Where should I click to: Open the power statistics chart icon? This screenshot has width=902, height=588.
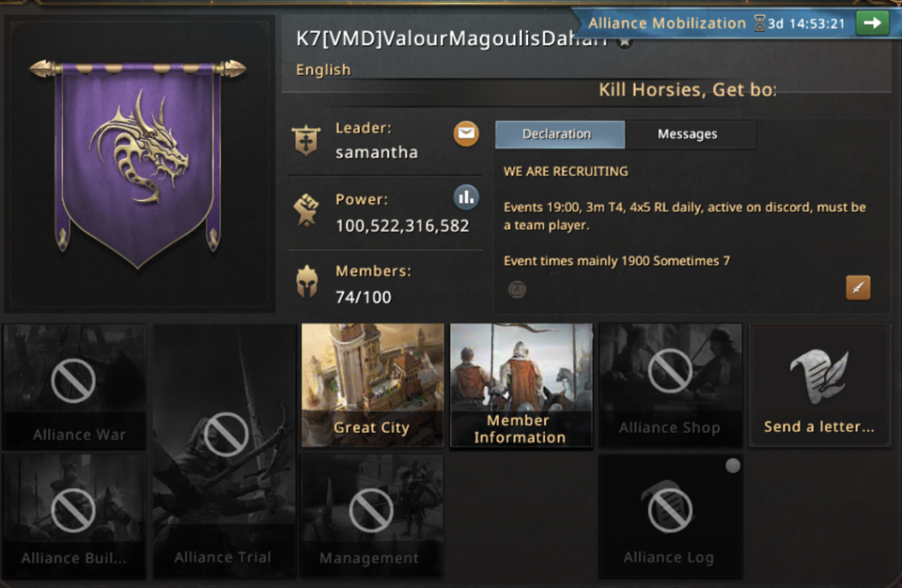(x=466, y=197)
